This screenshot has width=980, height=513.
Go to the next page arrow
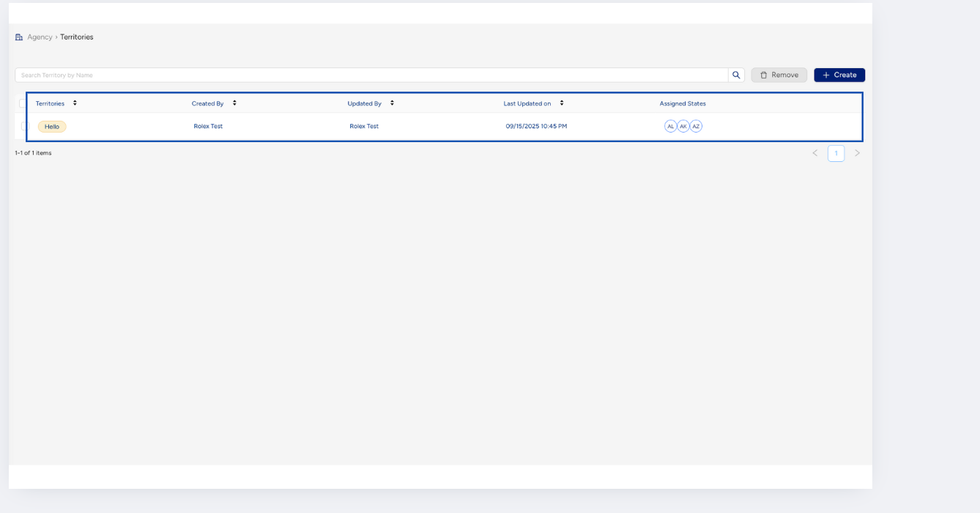[x=857, y=153]
